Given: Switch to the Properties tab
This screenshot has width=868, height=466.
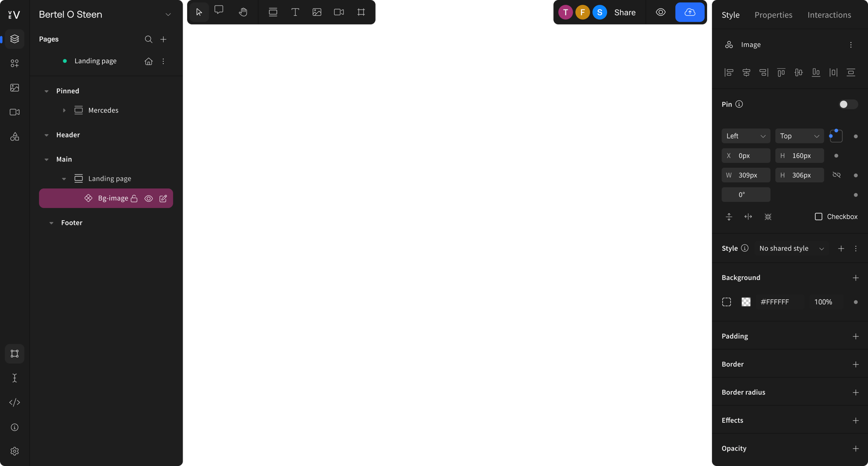Looking at the screenshot, I should (773, 14).
